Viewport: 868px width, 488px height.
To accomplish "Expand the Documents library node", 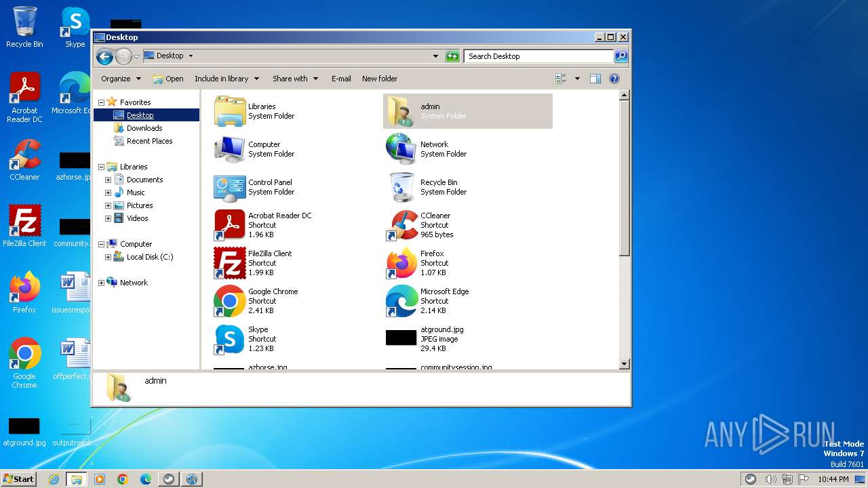I will click(x=108, y=180).
